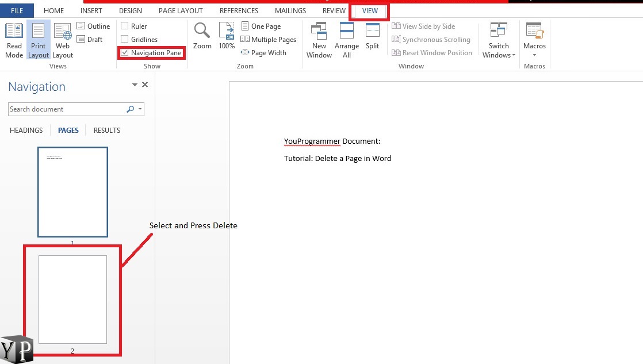Viewport: 643px width, 364px height.
Task: Open a New Window
Action: pyautogui.click(x=319, y=40)
